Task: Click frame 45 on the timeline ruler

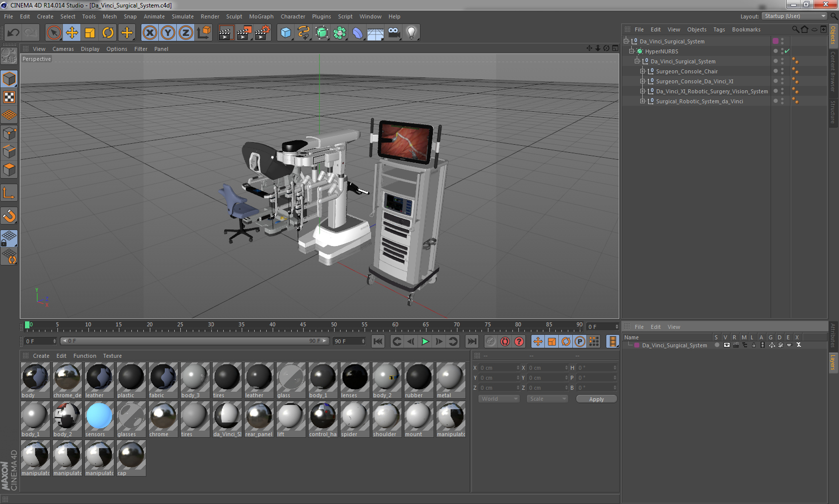Action: 303,325
